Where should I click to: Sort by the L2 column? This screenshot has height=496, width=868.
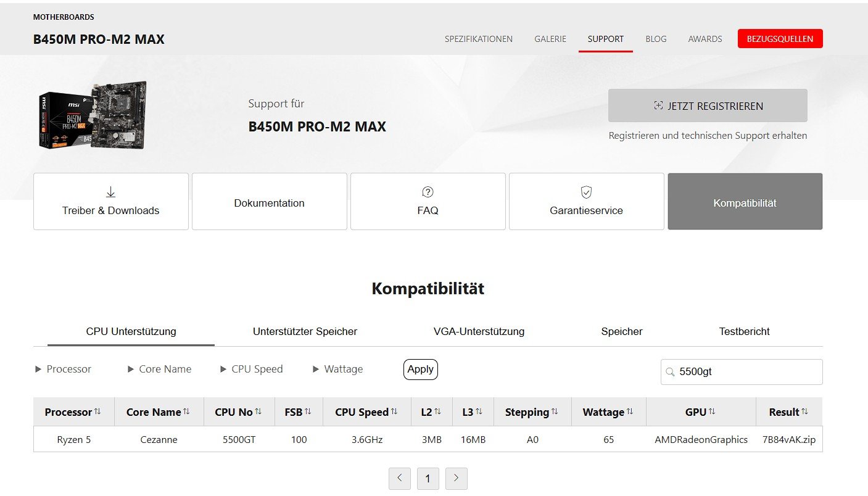coord(432,411)
